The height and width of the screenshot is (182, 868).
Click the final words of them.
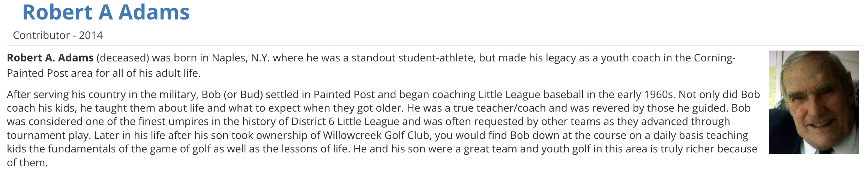[27, 163]
